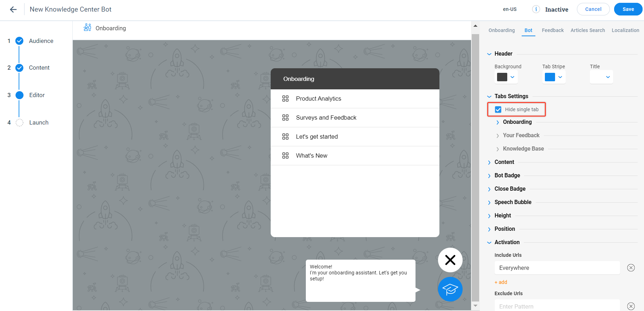Click the Inactive status label

coord(556,9)
